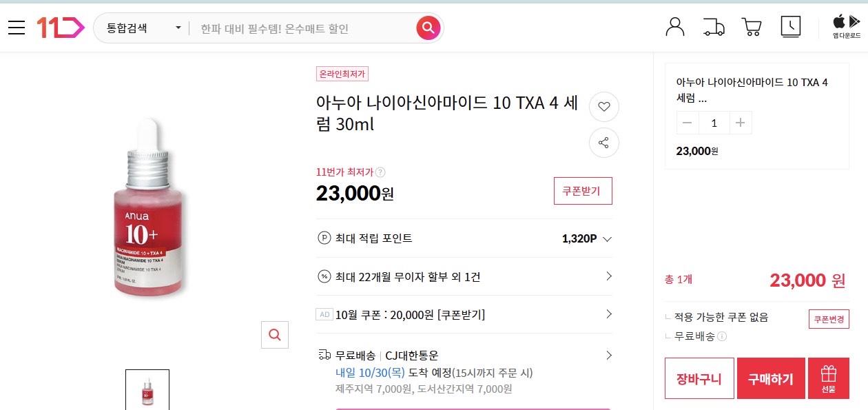Open my account via the person icon

point(674,26)
